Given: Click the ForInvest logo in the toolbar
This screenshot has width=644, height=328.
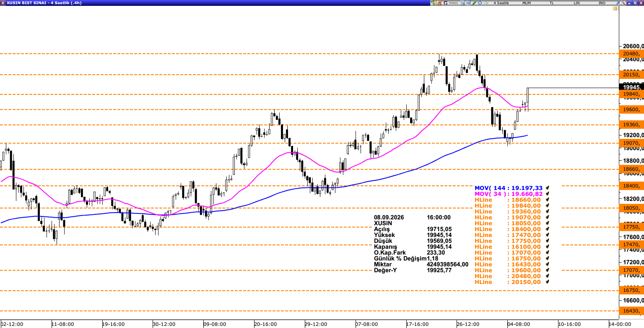Looking at the screenshot, I should click(x=451, y=3).
